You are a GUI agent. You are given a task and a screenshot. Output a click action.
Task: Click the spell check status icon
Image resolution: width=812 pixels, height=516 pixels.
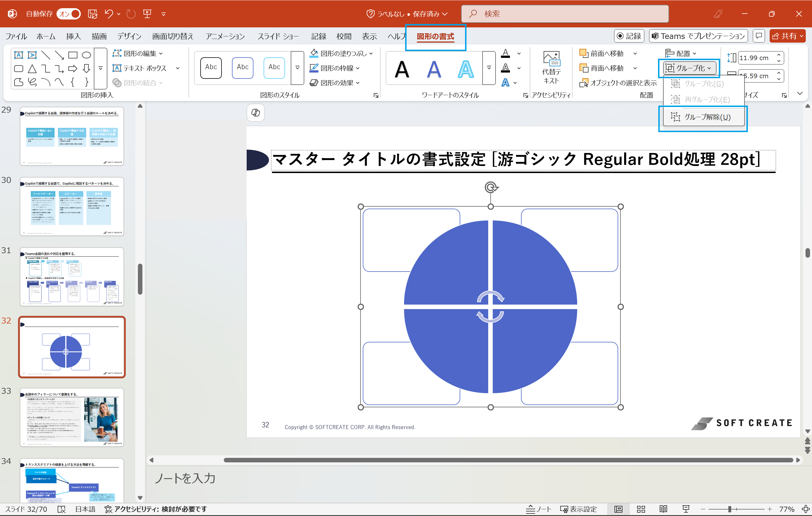click(61, 509)
